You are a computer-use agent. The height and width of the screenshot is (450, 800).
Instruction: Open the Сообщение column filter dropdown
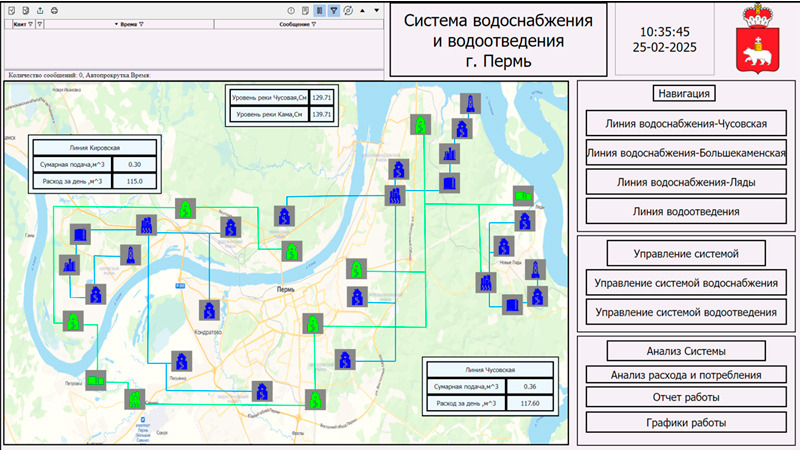click(x=315, y=23)
